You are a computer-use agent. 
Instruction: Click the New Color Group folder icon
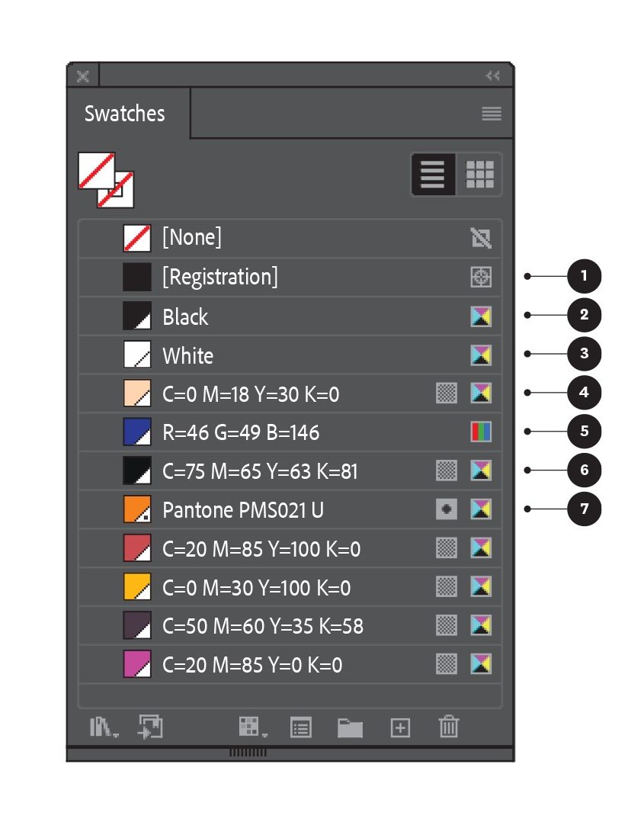click(x=351, y=727)
